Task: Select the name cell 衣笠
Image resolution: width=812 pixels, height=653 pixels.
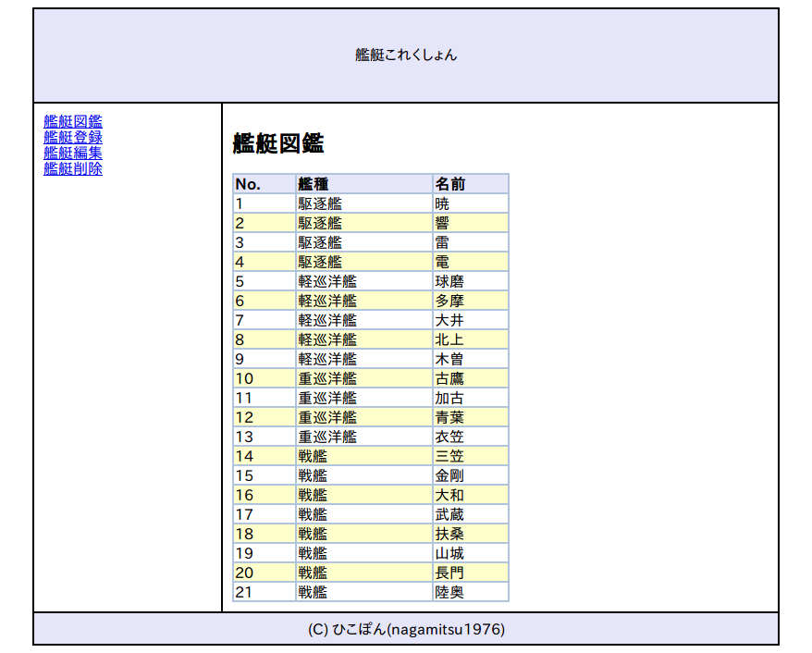Action: tap(470, 437)
